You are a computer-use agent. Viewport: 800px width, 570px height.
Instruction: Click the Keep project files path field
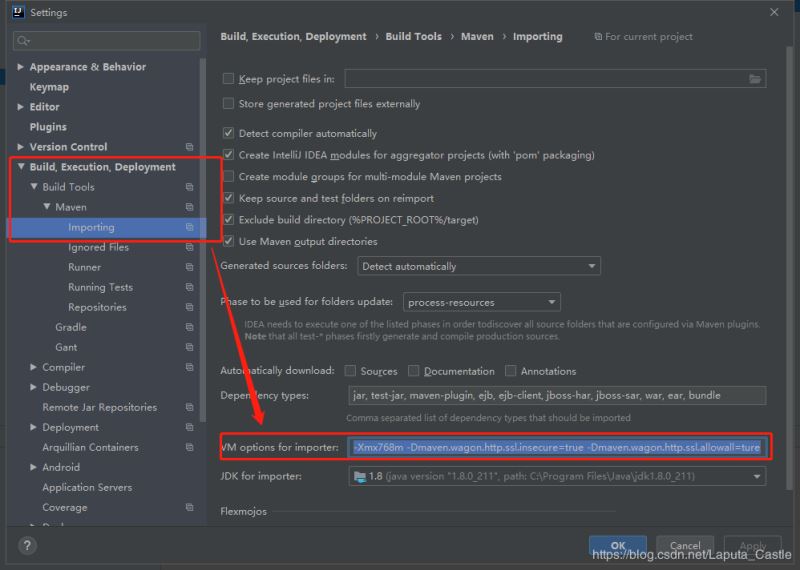[x=555, y=79]
